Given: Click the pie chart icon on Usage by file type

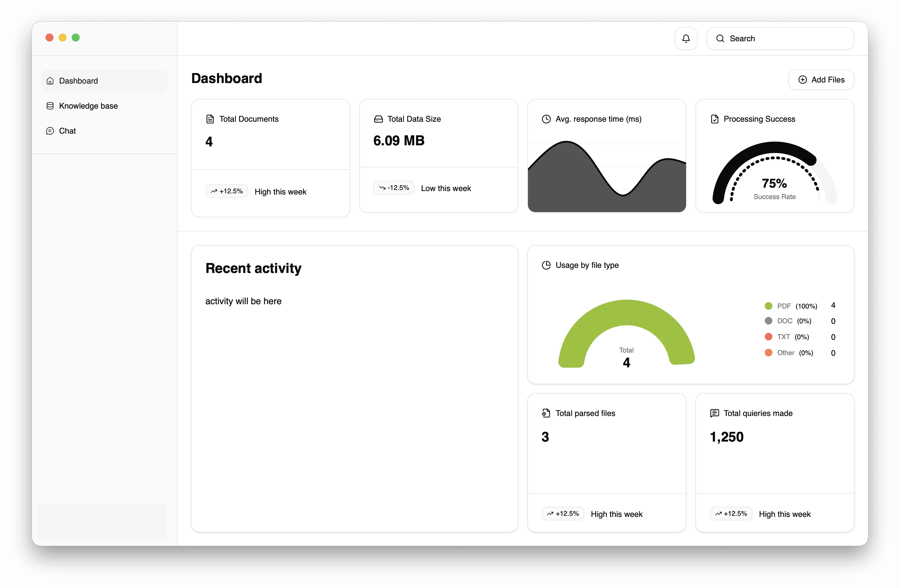Looking at the screenshot, I should (546, 265).
